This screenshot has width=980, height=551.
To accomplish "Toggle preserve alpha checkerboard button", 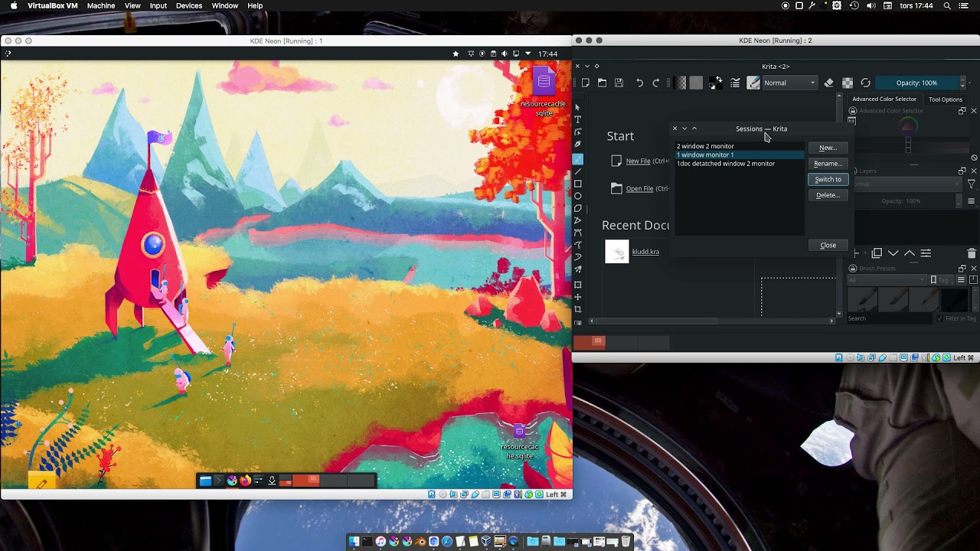I will pyautogui.click(x=848, y=83).
